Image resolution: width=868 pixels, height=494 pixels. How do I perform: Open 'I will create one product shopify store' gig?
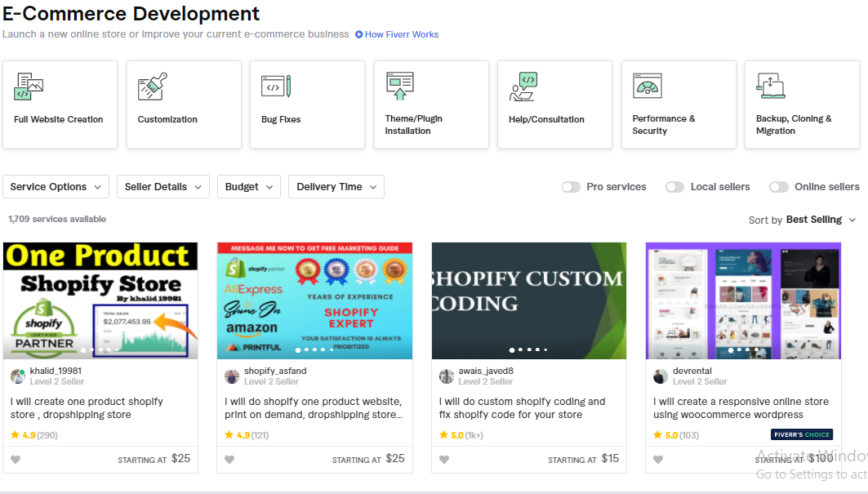coord(87,408)
